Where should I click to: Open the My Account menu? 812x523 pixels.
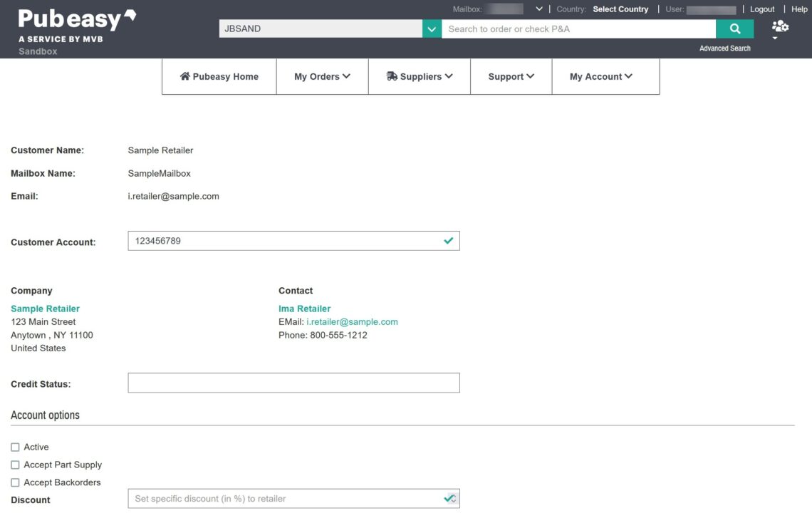tap(600, 77)
